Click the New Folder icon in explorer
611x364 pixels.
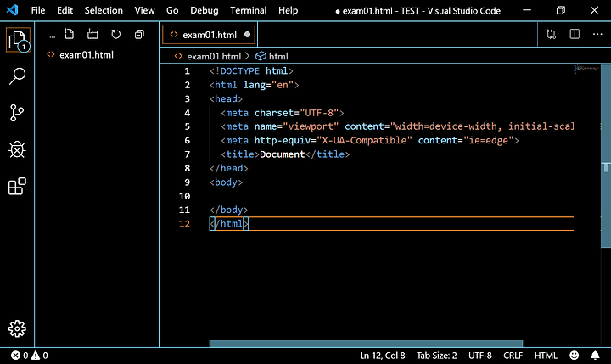pyautogui.click(x=92, y=34)
